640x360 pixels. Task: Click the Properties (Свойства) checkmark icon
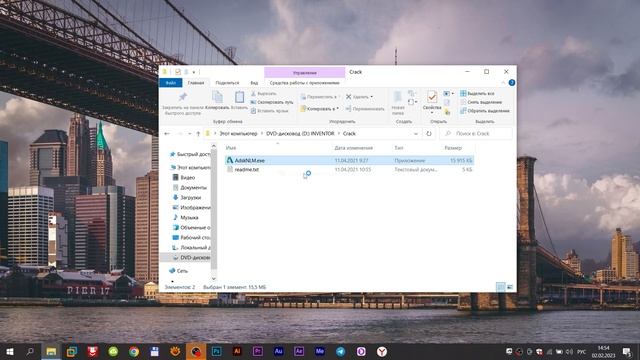[432, 97]
